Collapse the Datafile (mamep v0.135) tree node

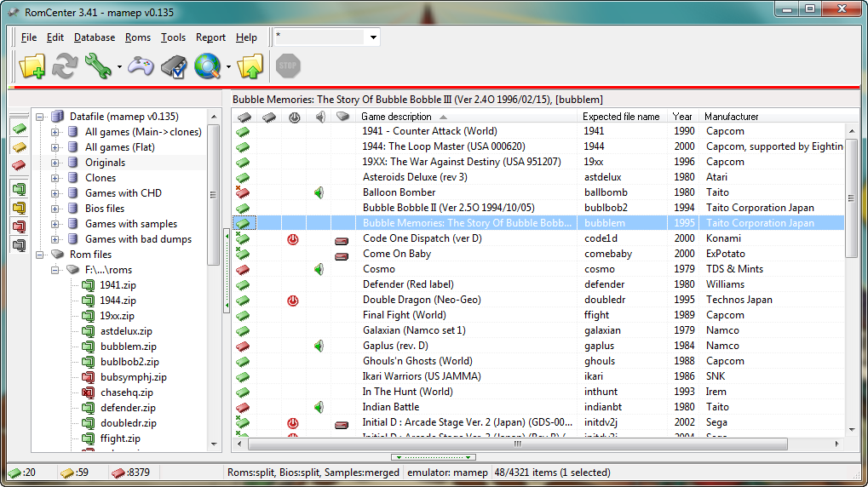pos(41,117)
